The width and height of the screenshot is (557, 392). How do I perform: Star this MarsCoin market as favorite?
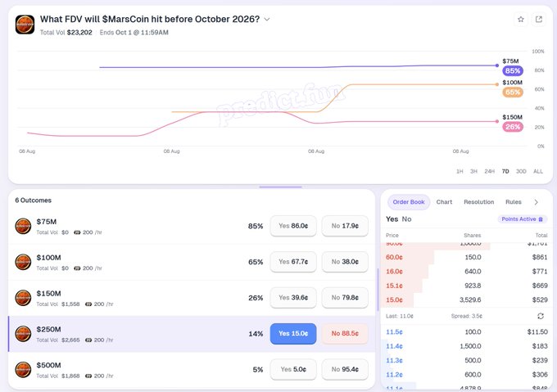(x=521, y=20)
